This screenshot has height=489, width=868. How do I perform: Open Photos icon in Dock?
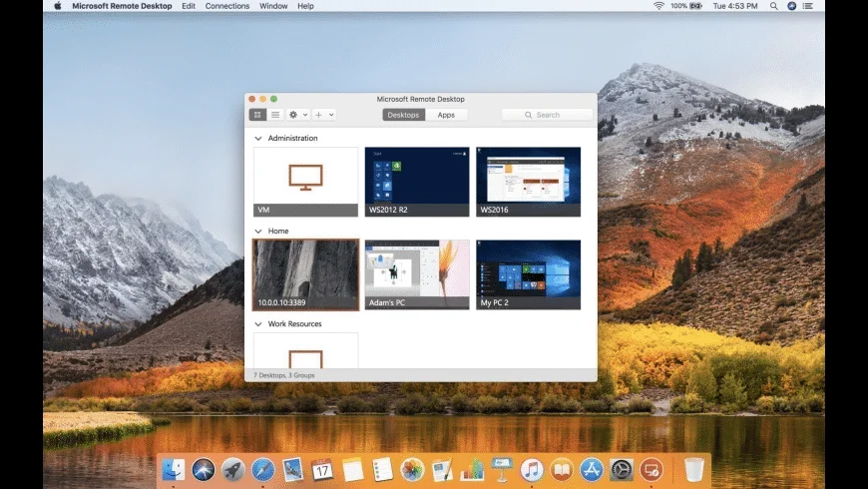412,470
